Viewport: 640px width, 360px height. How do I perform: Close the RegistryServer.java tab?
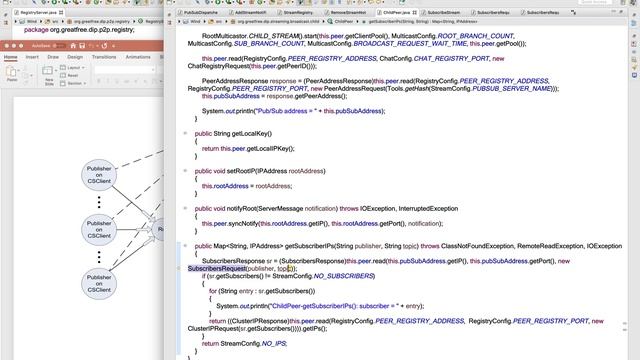(x=61, y=13)
